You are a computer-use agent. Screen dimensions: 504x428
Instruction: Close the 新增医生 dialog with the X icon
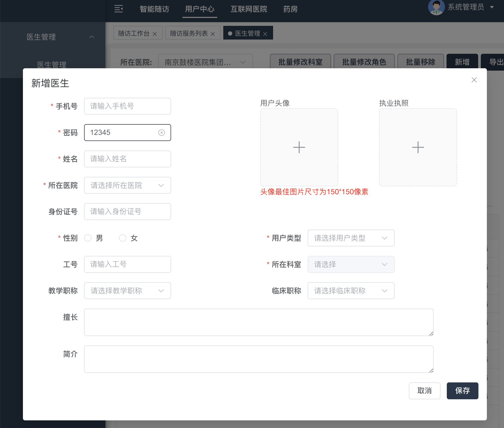click(474, 80)
